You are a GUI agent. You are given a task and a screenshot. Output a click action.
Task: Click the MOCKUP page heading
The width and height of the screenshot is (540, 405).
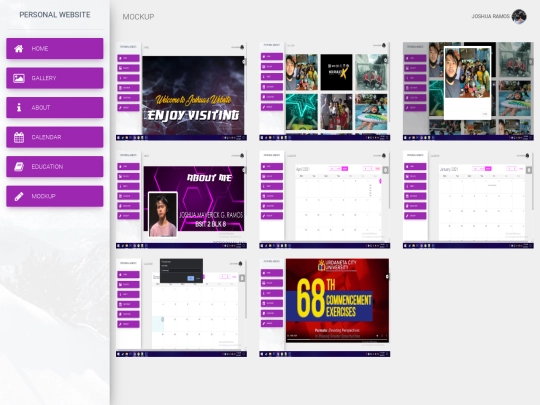[x=138, y=17]
